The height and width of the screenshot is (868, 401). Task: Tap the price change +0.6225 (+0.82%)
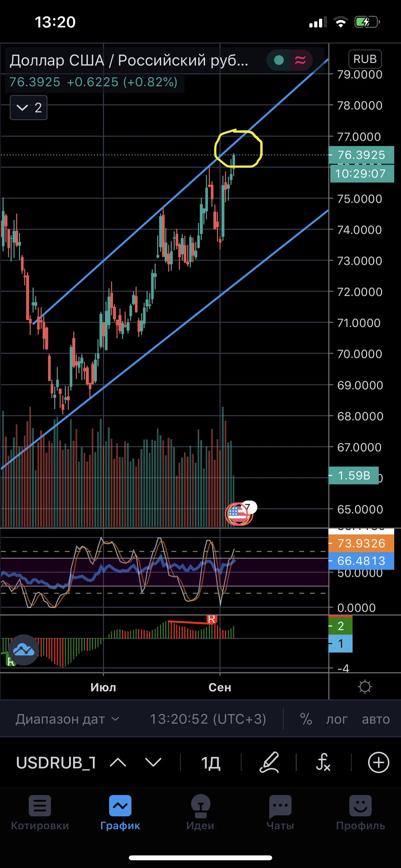pos(122,82)
